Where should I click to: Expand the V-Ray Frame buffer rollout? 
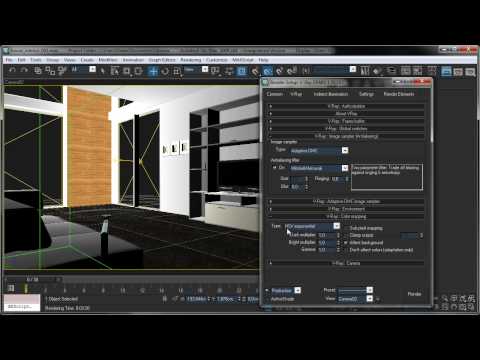point(346,121)
